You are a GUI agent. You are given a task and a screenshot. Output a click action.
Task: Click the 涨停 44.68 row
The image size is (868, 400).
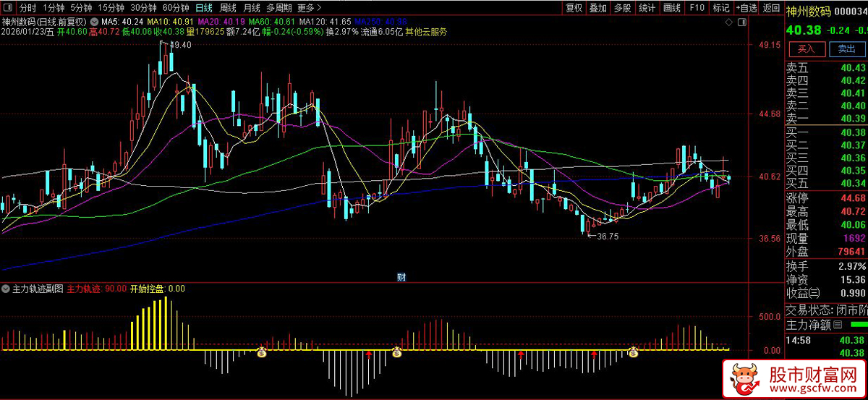pyautogui.click(x=826, y=198)
